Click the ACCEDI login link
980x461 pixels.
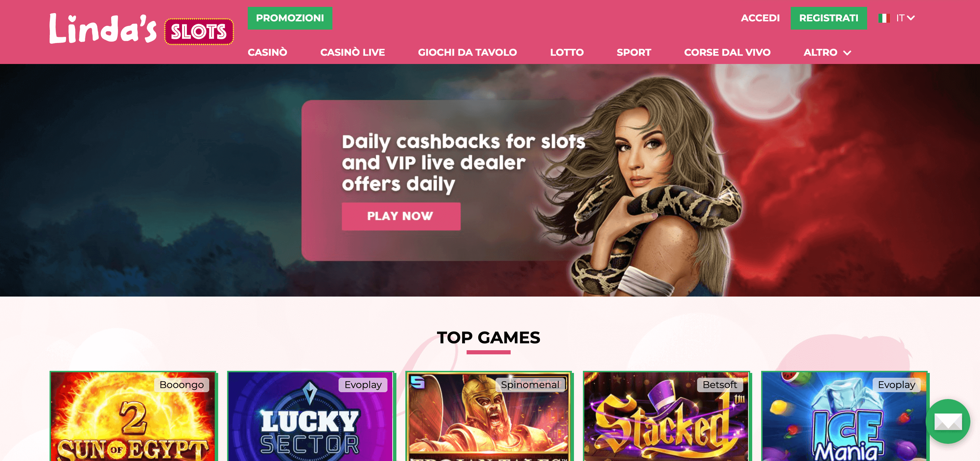(x=760, y=18)
